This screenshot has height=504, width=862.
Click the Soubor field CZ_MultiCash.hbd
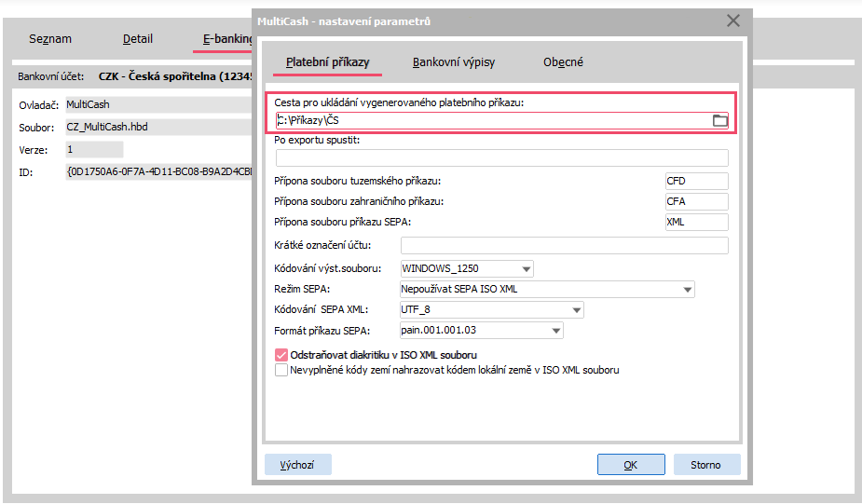(158, 127)
